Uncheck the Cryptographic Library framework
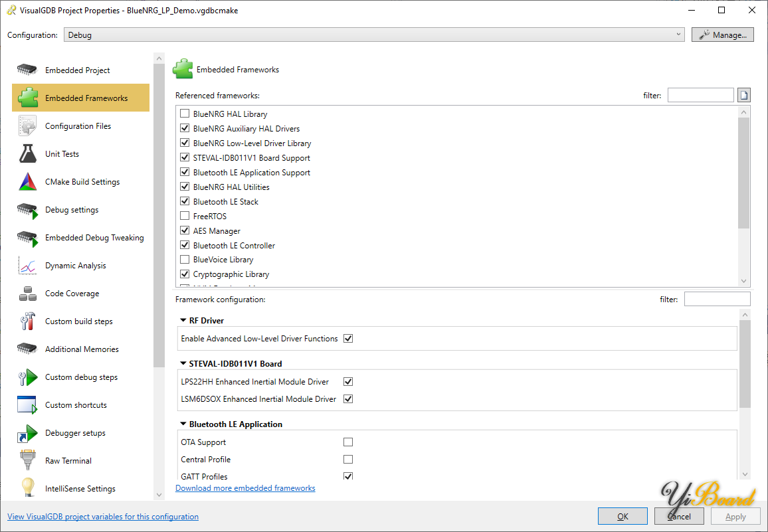This screenshot has width=768, height=532. pos(185,274)
